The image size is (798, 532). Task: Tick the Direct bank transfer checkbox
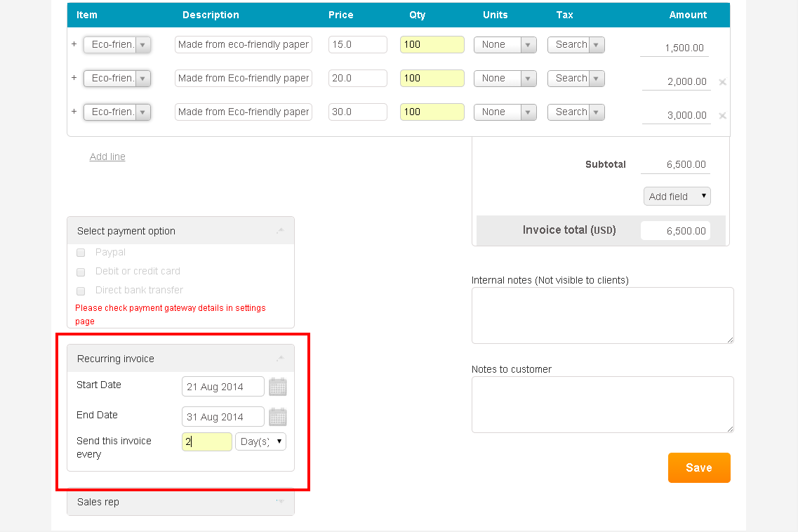tap(81, 291)
